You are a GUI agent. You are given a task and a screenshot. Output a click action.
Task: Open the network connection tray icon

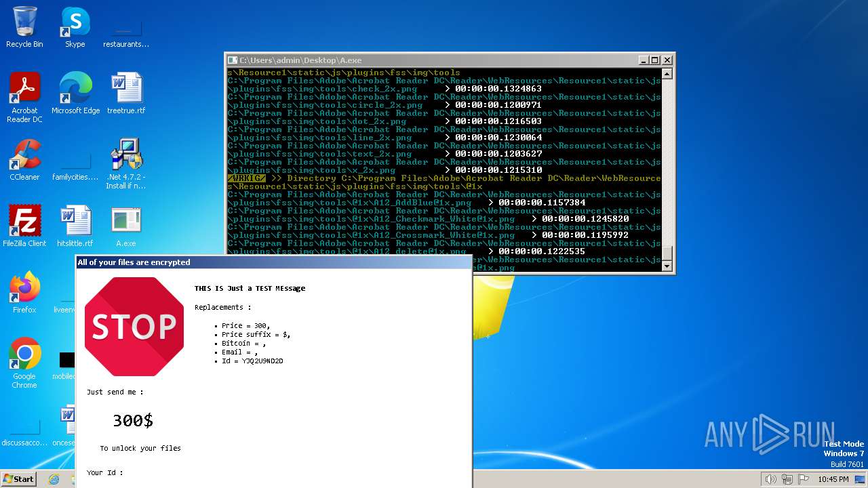click(787, 479)
